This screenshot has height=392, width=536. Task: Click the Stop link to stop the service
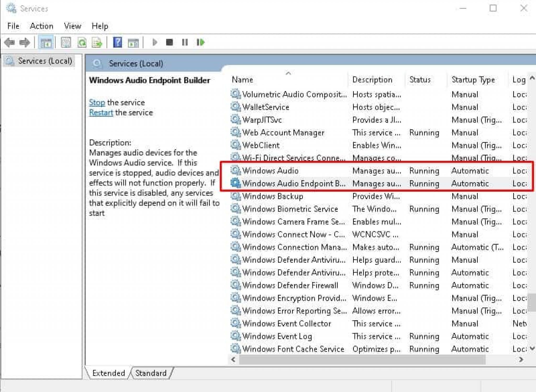tap(97, 102)
